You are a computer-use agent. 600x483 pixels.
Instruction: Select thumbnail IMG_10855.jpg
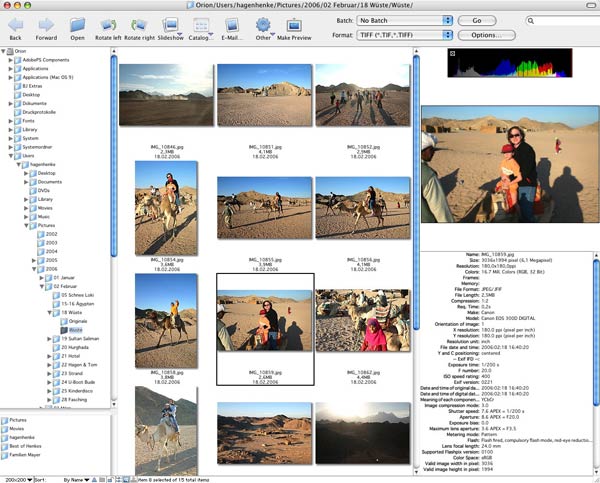pyautogui.click(x=264, y=208)
